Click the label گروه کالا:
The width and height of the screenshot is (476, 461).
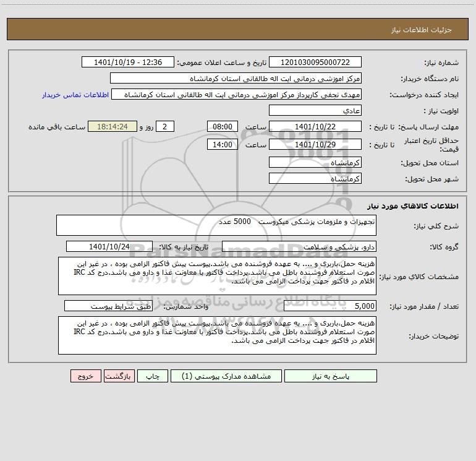(x=444, y=247)
